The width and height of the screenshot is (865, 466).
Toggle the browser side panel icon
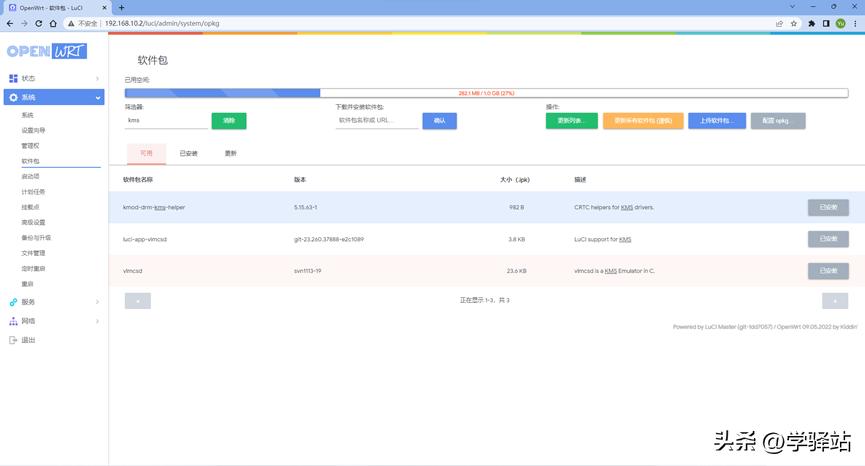click(x=826, y=23)
